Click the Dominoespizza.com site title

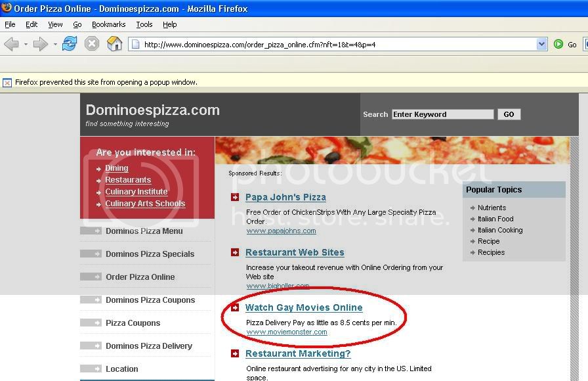point(153,110)
